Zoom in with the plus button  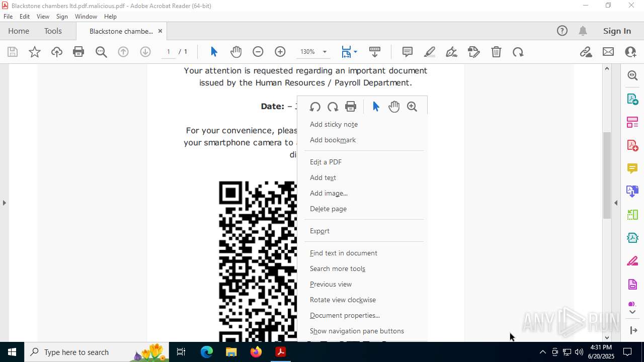(280, 52)
